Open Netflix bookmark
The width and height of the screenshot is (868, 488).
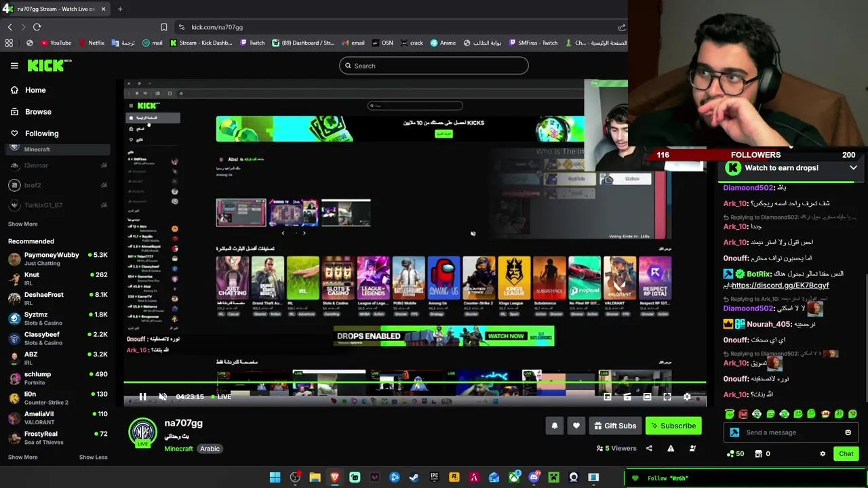(92, 43)
